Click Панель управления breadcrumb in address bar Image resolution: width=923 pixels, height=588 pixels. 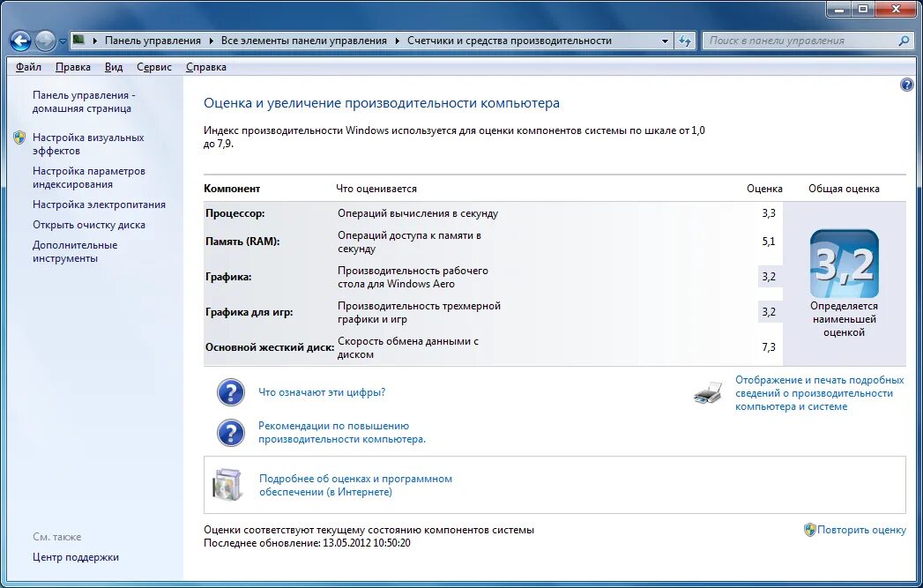pyautogui.click(x=153, y=41)
